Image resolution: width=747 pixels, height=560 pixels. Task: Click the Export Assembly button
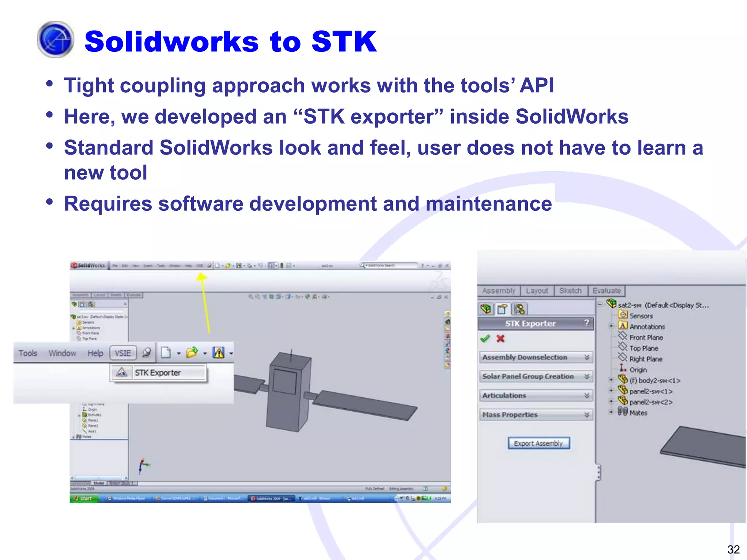tap(538, 443)
